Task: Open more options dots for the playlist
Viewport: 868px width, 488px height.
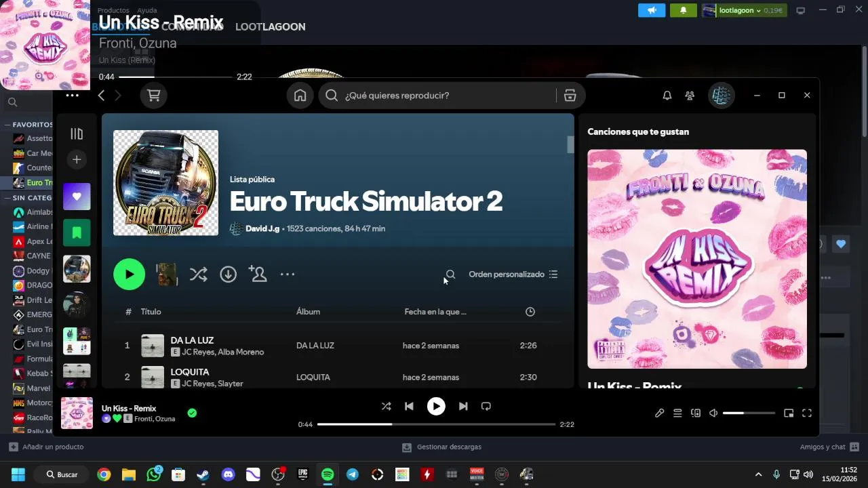Action: pyautogui.click(x=288, y=274)
